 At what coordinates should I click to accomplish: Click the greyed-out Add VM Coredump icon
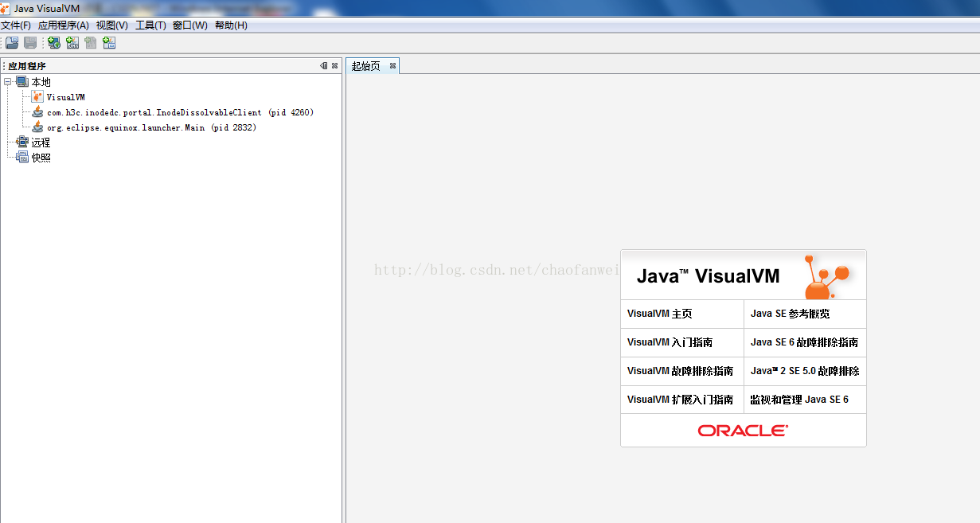[91, 43]
